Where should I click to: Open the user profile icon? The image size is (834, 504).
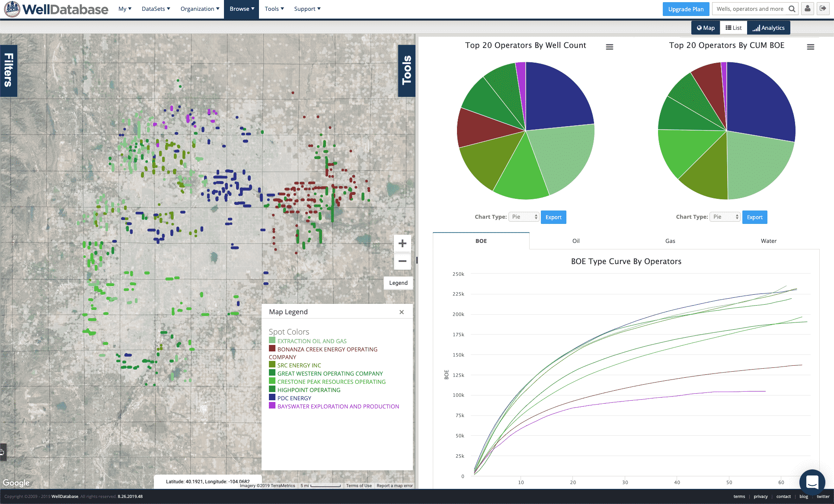[x=807, y=9]
